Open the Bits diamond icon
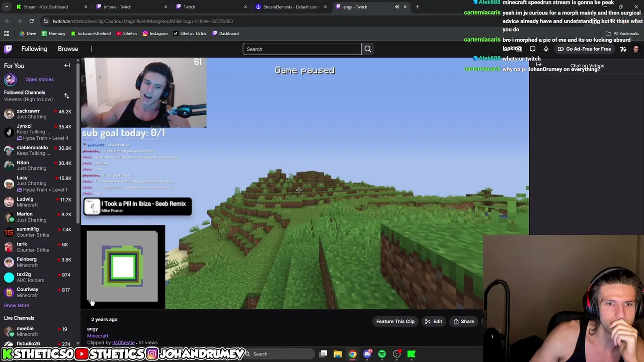This screenshot has width=644, height=362. click(x=546, y=49)
